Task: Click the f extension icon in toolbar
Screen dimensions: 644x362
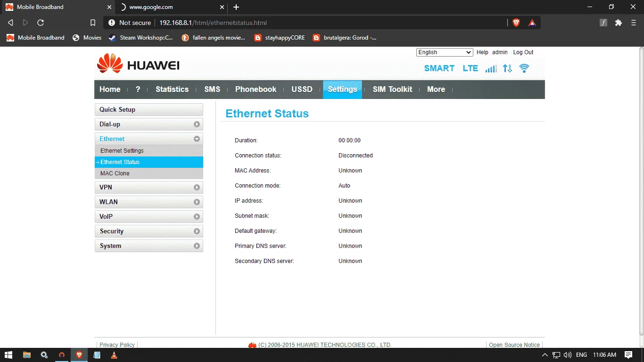Action: (603, 23)
